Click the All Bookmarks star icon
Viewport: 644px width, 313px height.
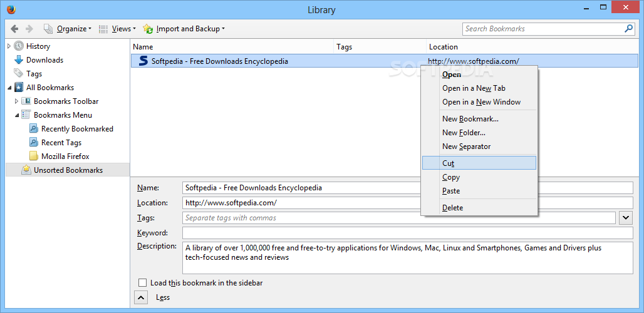point(19,88)
